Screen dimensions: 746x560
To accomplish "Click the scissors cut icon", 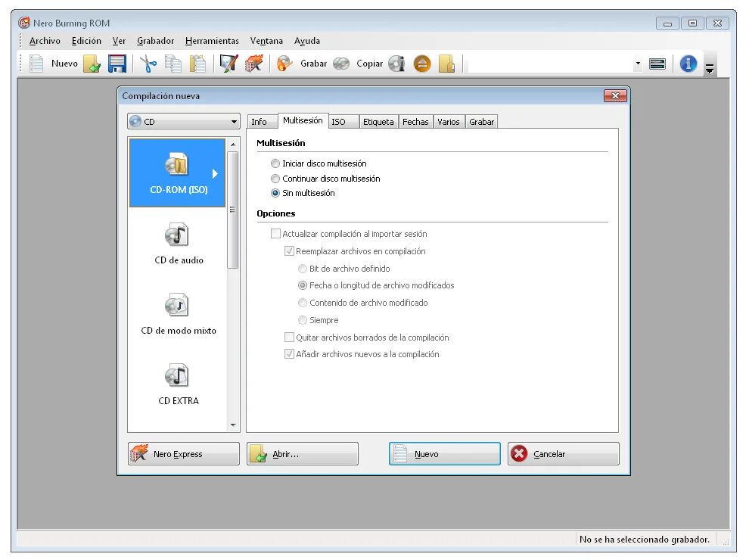I will (148, 64).
